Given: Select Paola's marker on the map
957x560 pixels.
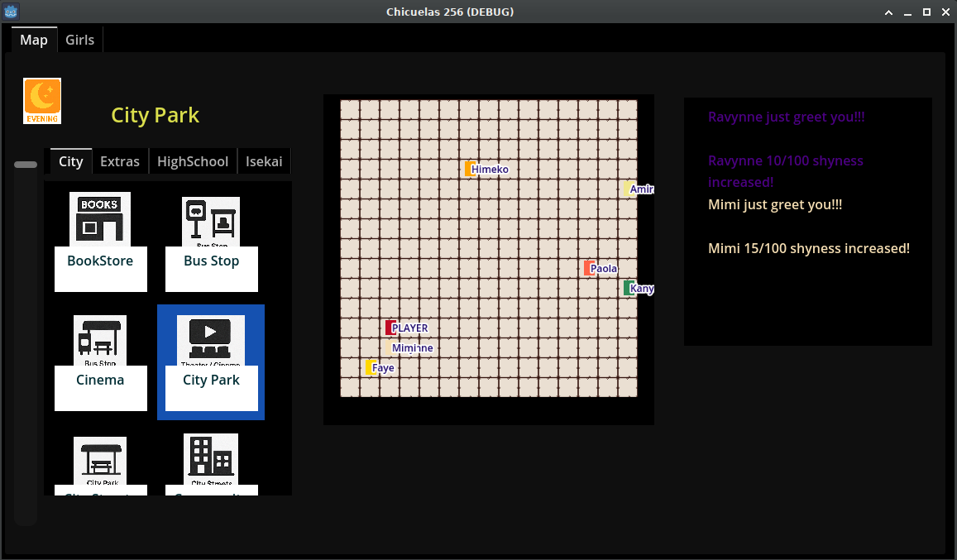Looking at the screenshot, I should tap(589, 268).
